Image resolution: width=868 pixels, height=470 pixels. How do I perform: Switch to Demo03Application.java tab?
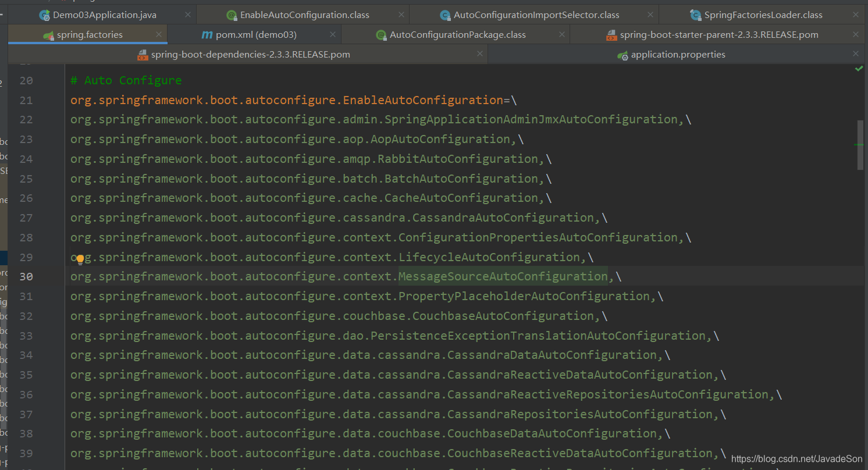(102, 15)
